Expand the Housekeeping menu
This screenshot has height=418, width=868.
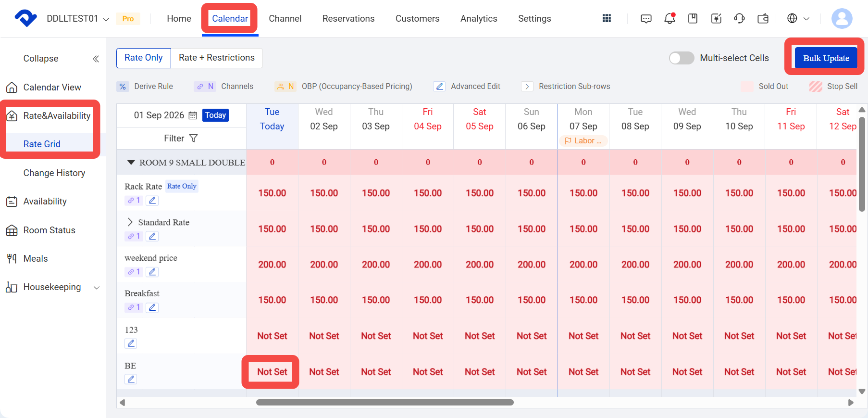click(x=97, y=288)
